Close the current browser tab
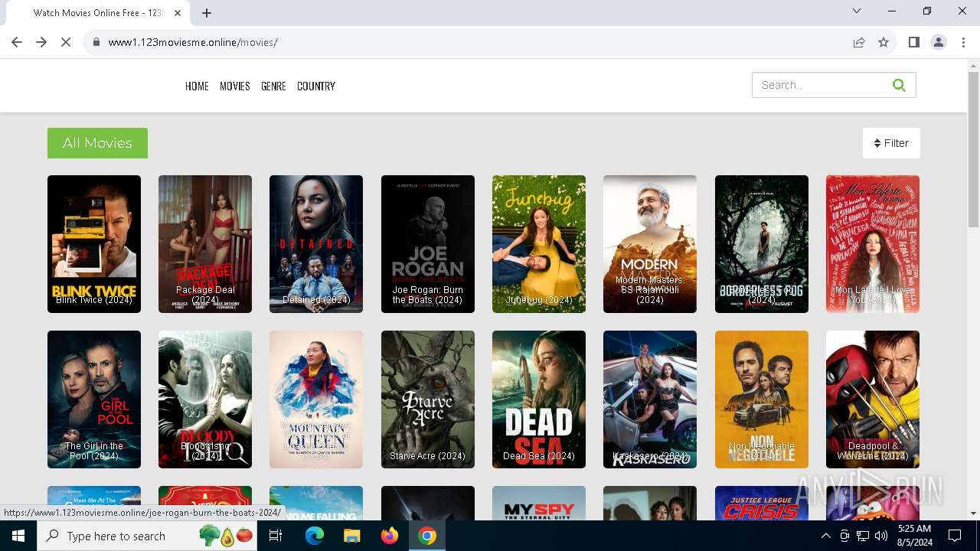Image resolution: width=980 pixels, height=551 pixels. click(178, 13)
